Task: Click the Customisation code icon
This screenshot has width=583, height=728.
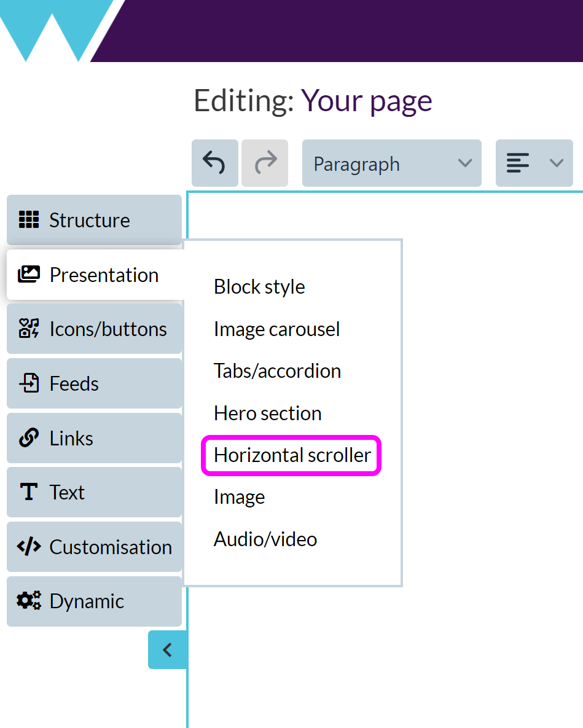Action: pos(28,547)
